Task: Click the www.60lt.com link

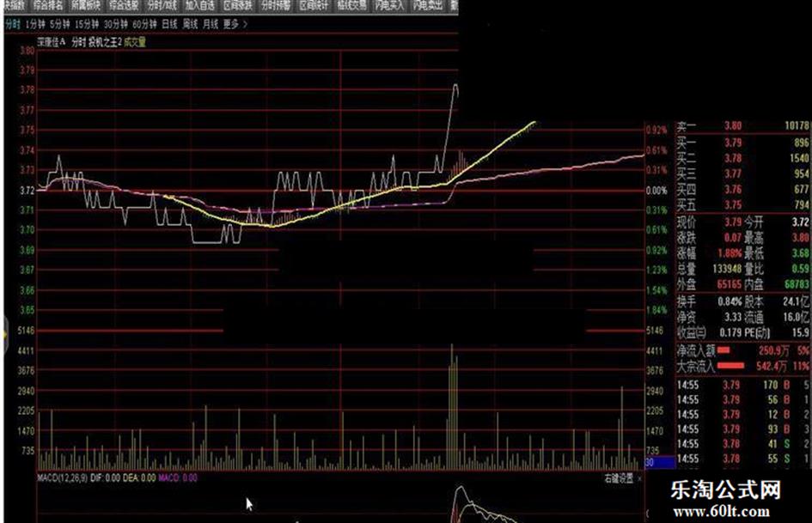Action: click(722, 512)
